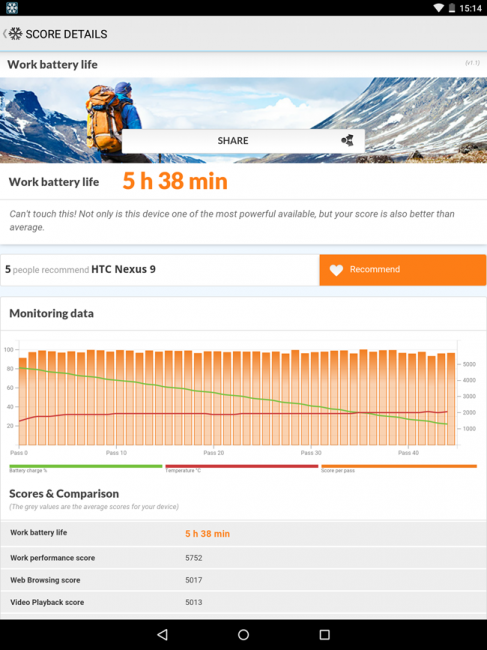
Task: Tap the battery icon in status bar
Action: click(452, 7)
